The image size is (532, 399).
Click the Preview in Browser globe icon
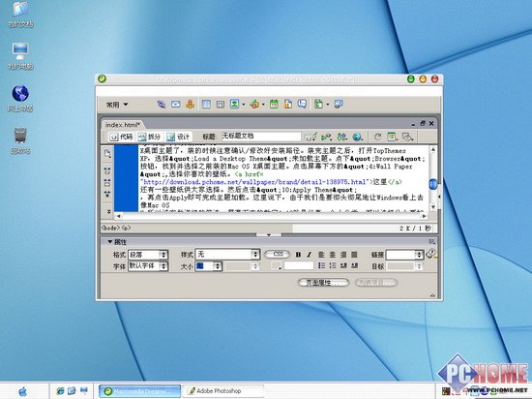[x=357, y=137]
